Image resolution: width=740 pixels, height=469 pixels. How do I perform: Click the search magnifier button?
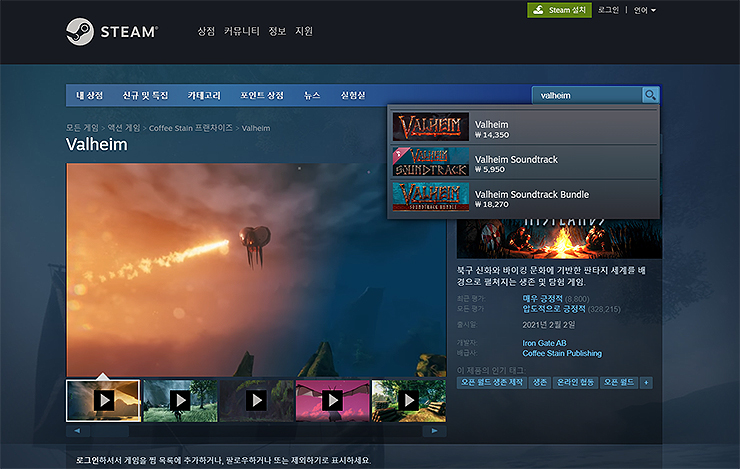pyautogui.click(x=650, y=95)
